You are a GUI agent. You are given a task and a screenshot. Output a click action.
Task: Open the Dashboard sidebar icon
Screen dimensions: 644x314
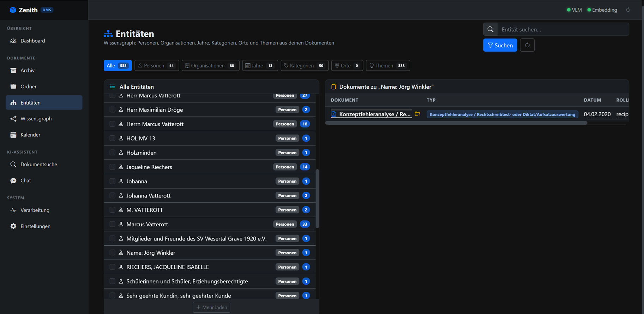13,41
